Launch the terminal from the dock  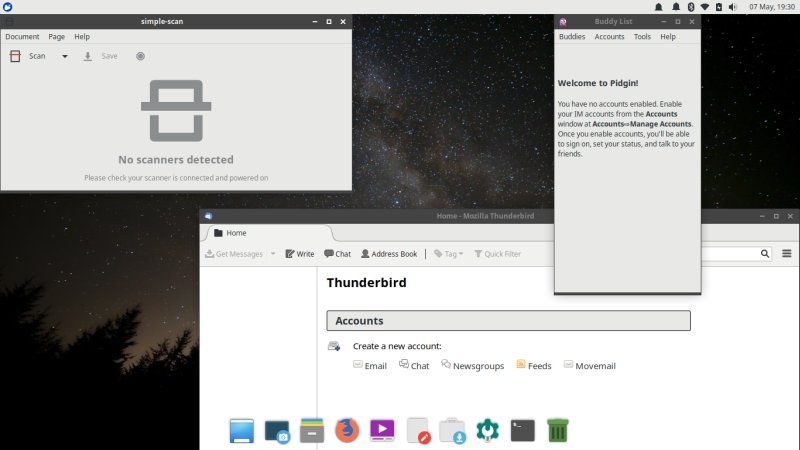pyautogui.click(x=522, y=431)
